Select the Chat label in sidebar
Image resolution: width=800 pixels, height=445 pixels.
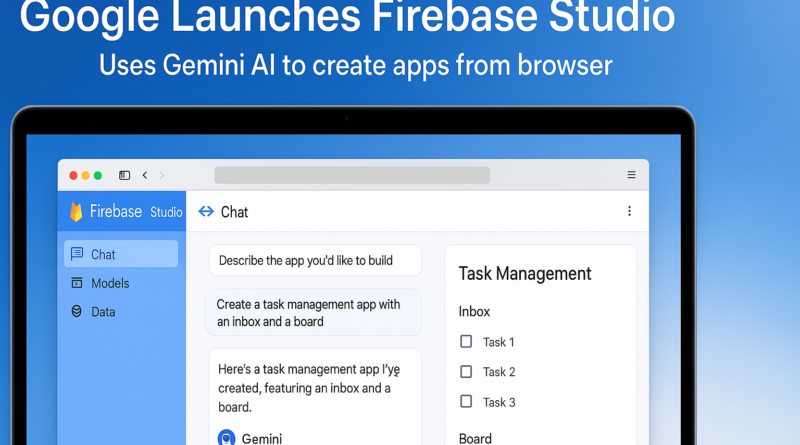103,254
